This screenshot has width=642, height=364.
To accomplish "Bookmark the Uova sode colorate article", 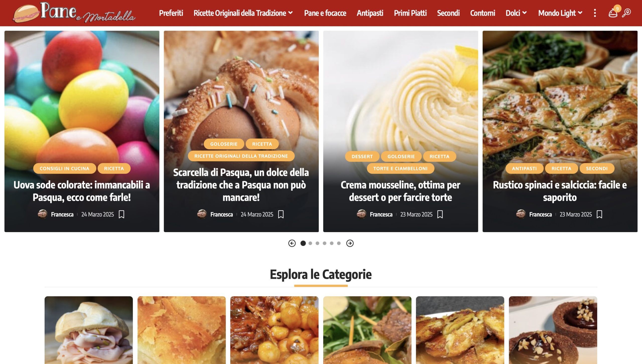I will pos(122,214).
